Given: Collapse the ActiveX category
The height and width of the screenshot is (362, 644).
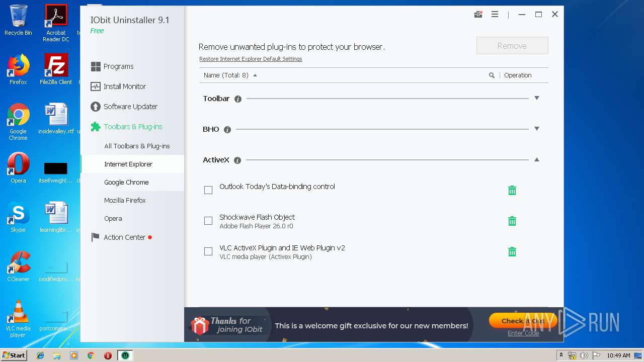Looking at the screenshot, I should point(537,159).
